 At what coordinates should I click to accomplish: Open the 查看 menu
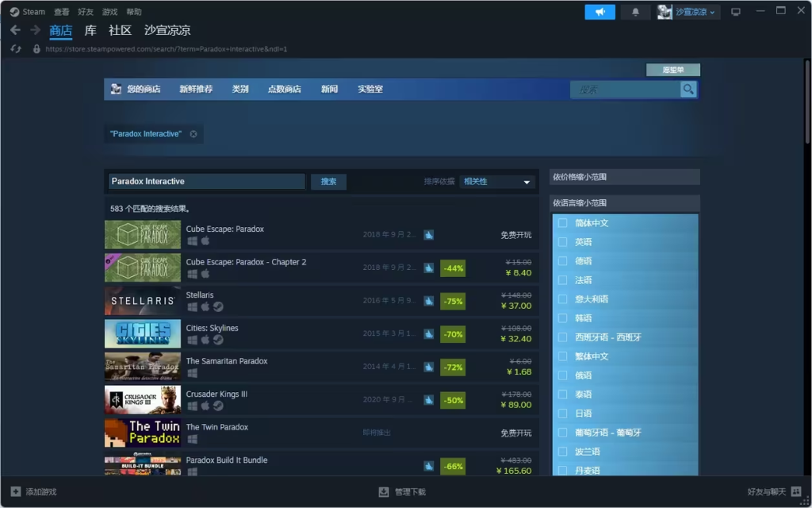(62, 12)
